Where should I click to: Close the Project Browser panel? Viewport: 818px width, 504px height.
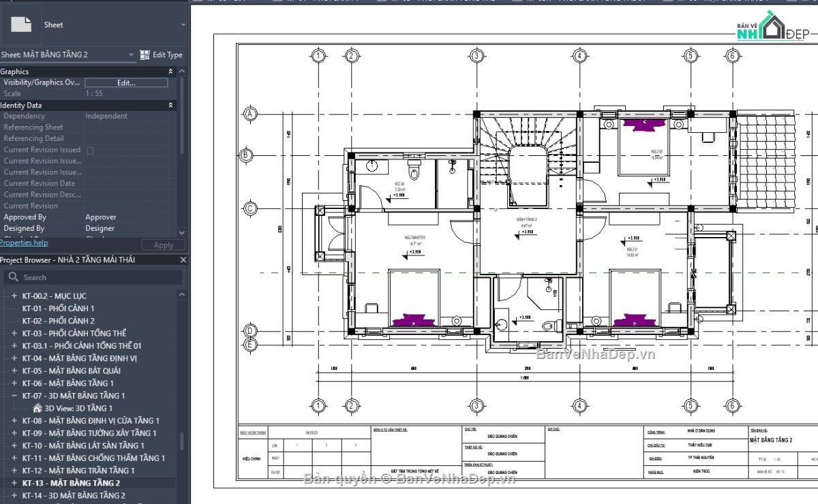(x=183, y=260)
